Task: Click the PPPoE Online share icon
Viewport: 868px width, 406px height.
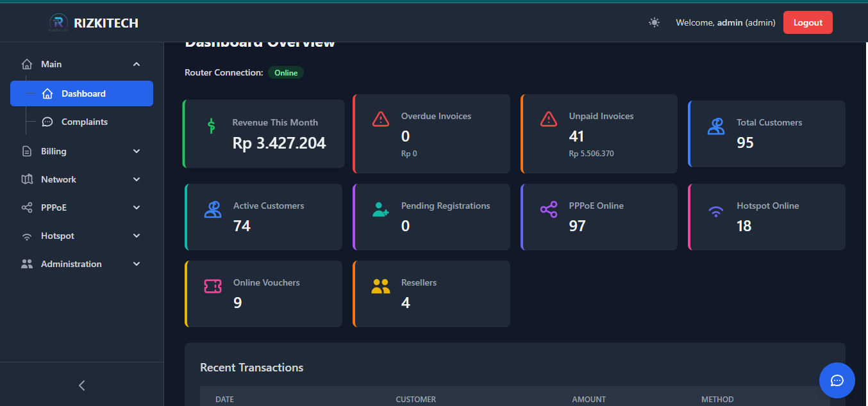Action: coord(549,209)
